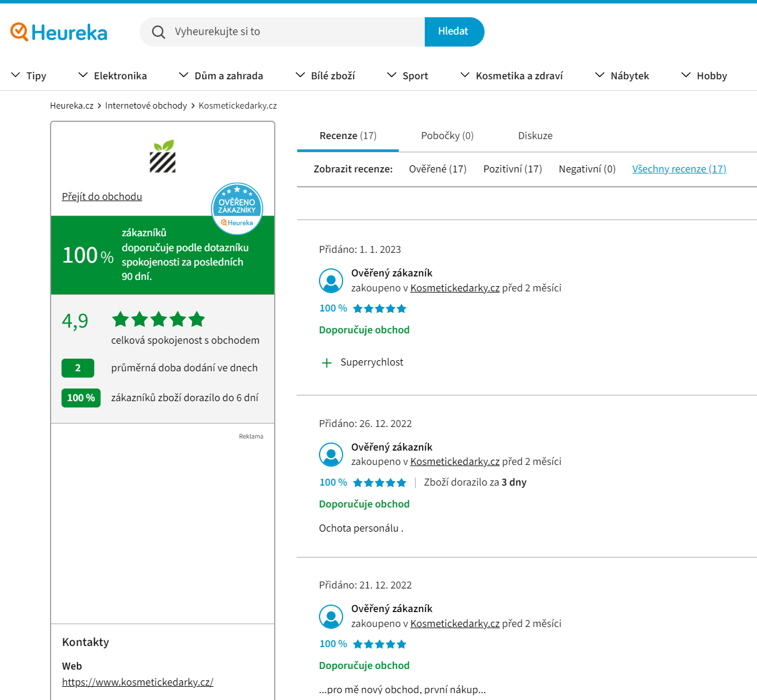
Task: Click star rating of 21. 12. 2022 review
Action: (x=379, y=644)
